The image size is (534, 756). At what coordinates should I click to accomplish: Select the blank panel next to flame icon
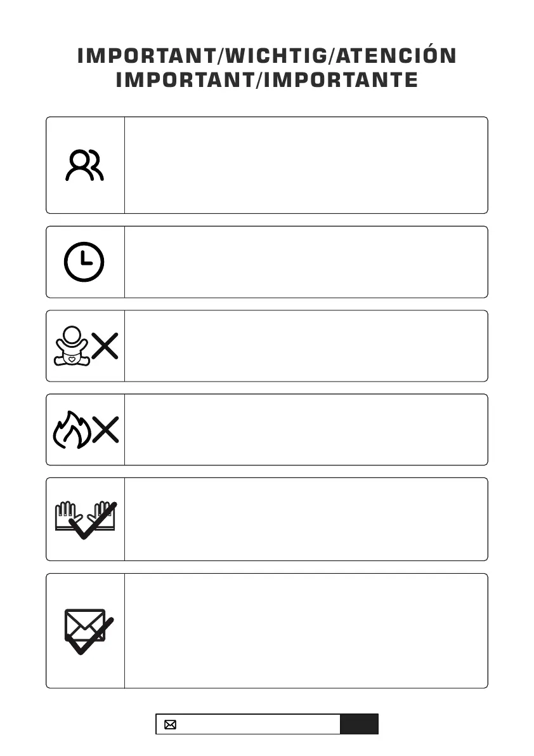[x=306, y=430]
